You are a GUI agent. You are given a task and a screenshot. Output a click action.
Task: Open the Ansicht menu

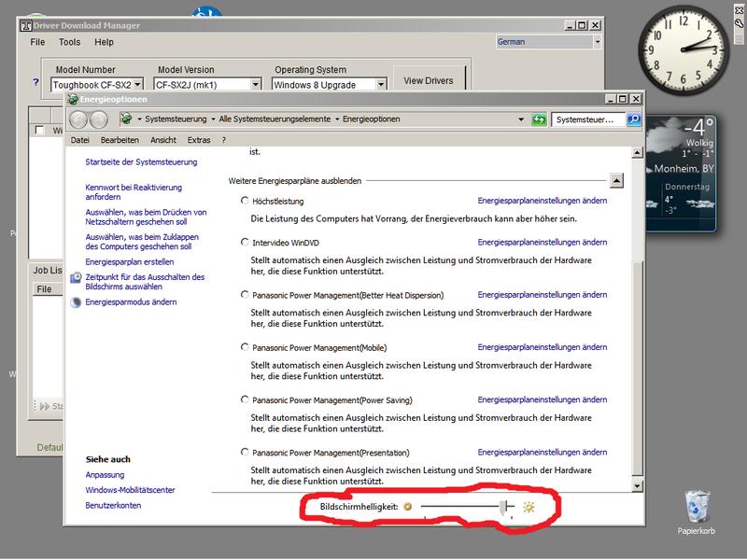click(163, 140)
